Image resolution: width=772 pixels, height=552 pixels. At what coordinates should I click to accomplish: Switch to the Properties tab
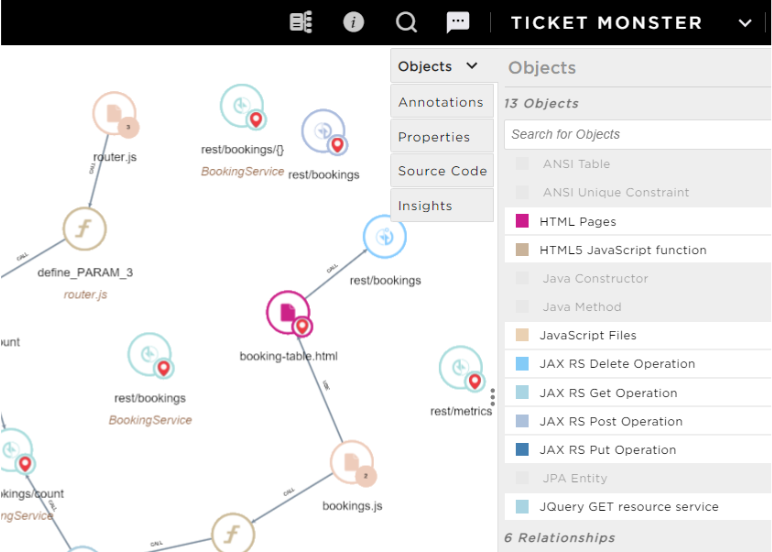click(x=442, y=136)
